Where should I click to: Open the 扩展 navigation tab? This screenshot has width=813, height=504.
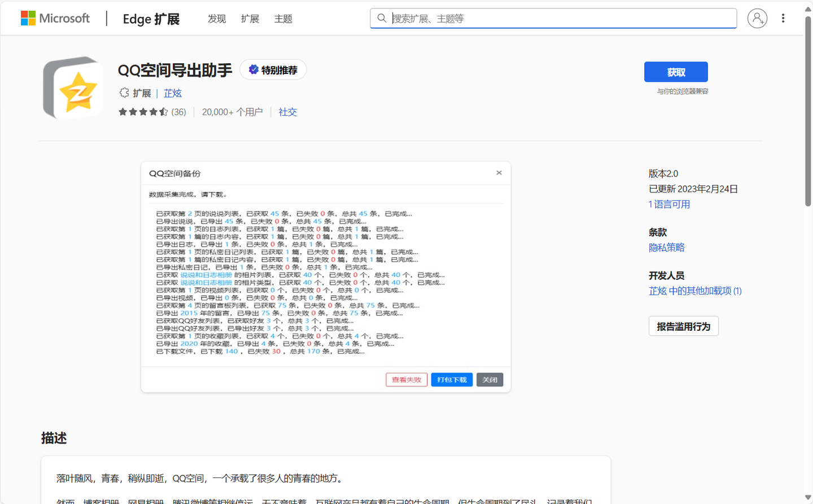(x=250, y=19)
